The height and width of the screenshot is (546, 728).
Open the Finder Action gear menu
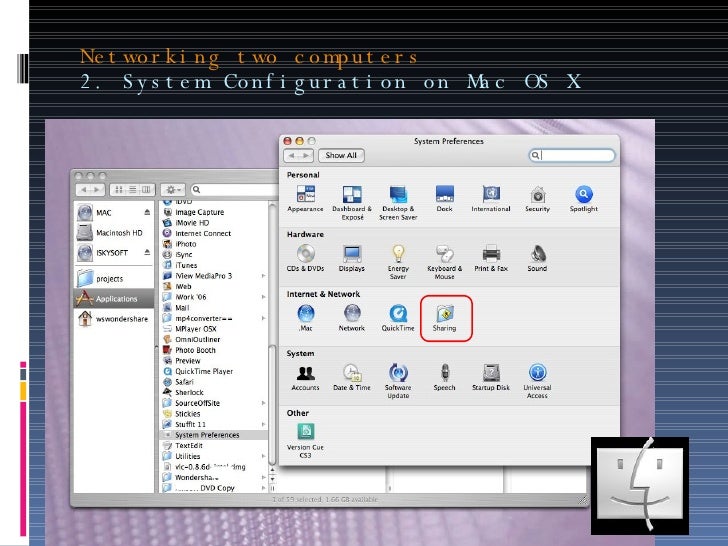point(173,189)
